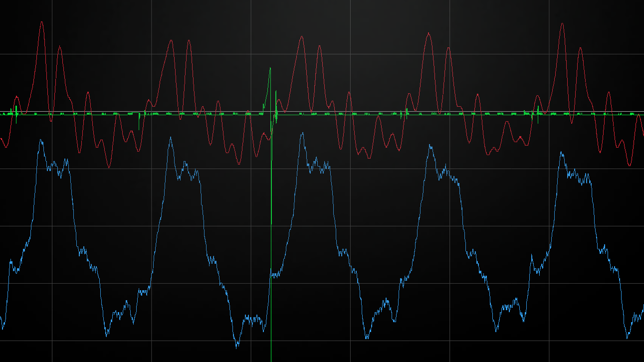Screen dimensions: 644x362
Task: Click the first blue trough from the left
Action: [x=107, y=336]
